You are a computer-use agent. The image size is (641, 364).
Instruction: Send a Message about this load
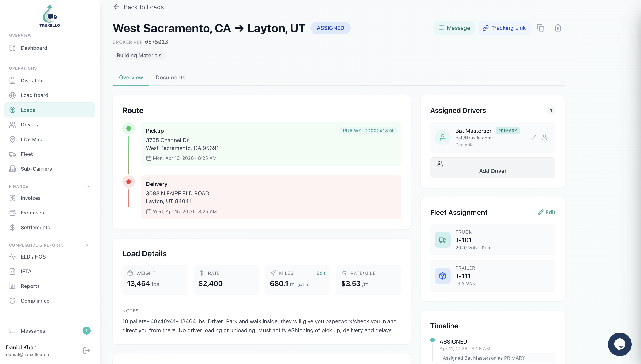point(454,28)
